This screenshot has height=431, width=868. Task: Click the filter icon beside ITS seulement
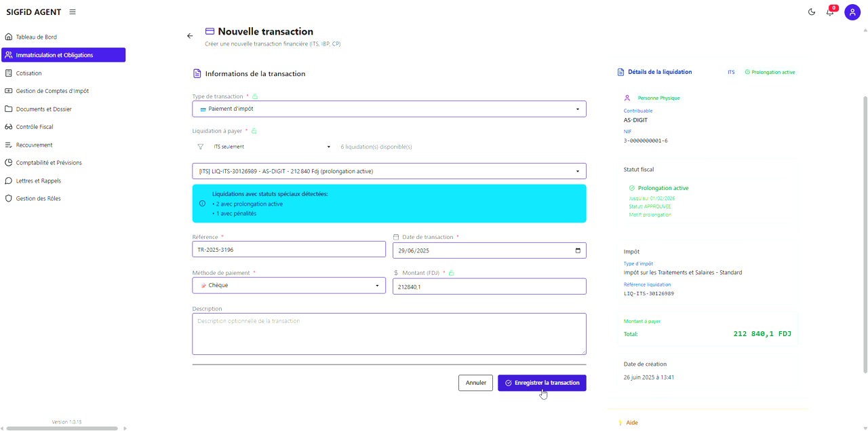pos(200,146)
